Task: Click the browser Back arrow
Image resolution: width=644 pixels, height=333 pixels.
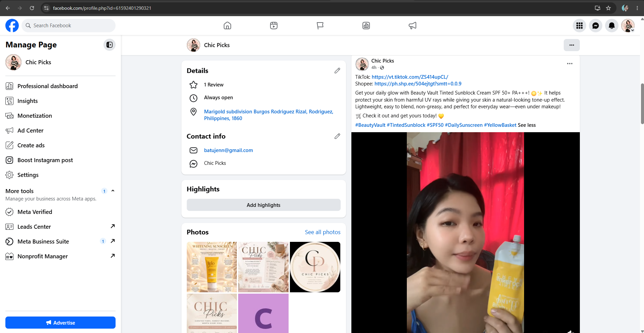Action: (8, 8)
